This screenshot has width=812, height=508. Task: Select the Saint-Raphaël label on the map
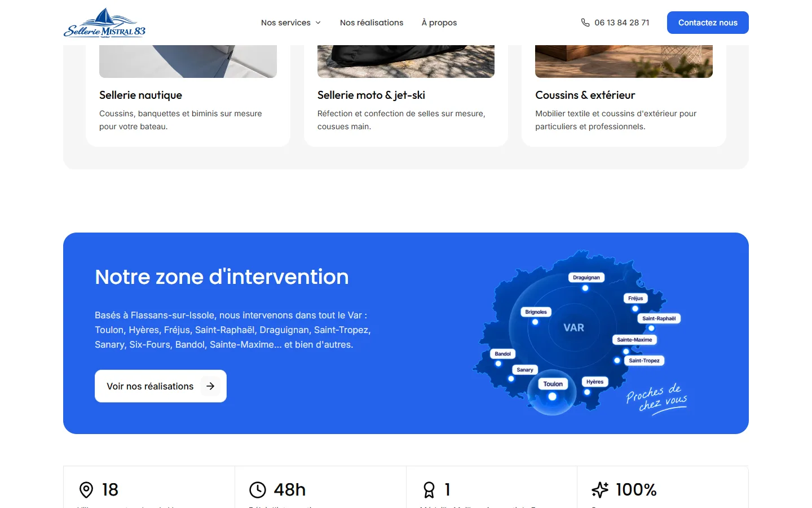659,318
